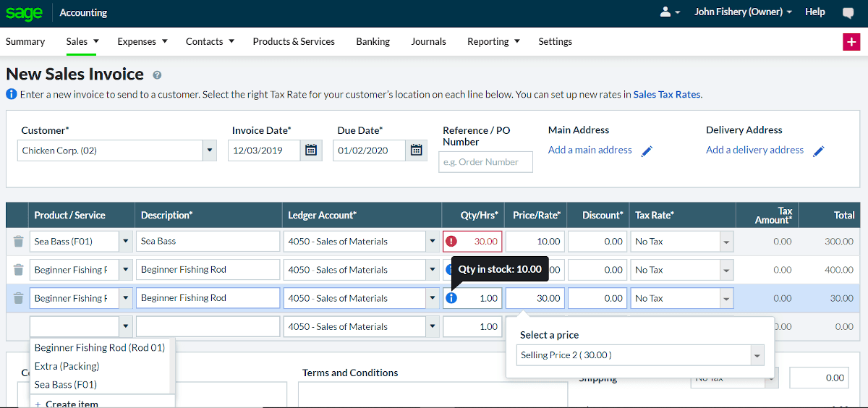868x408 pixels.
Task: Click the Due Date field 01/02/2020
Action: point(370,150)
